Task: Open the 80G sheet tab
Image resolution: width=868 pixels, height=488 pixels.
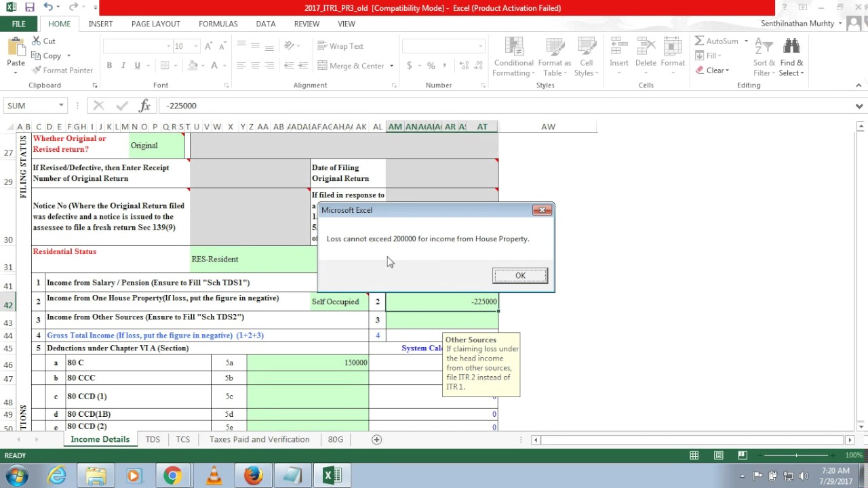Action: [x=335, y=439]
